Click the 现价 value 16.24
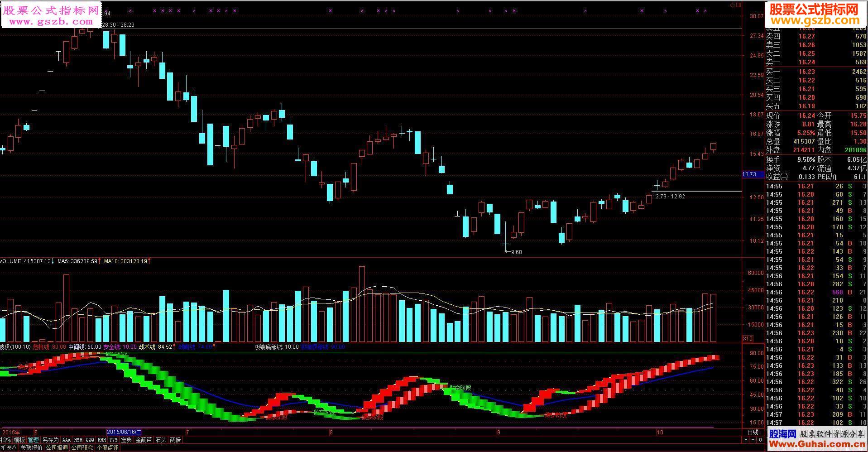The width and height of the screenshot is (868, 452). click(806, 116)
